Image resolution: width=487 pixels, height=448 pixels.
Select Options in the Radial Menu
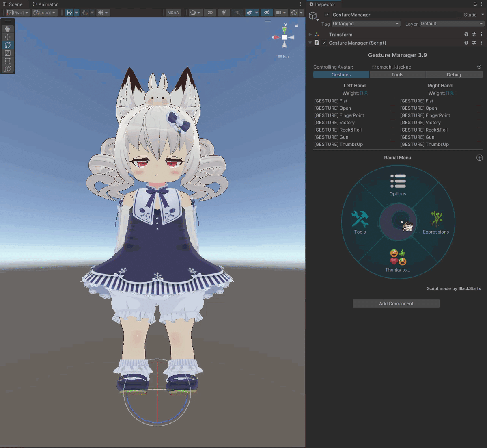[x=398, y=185]
